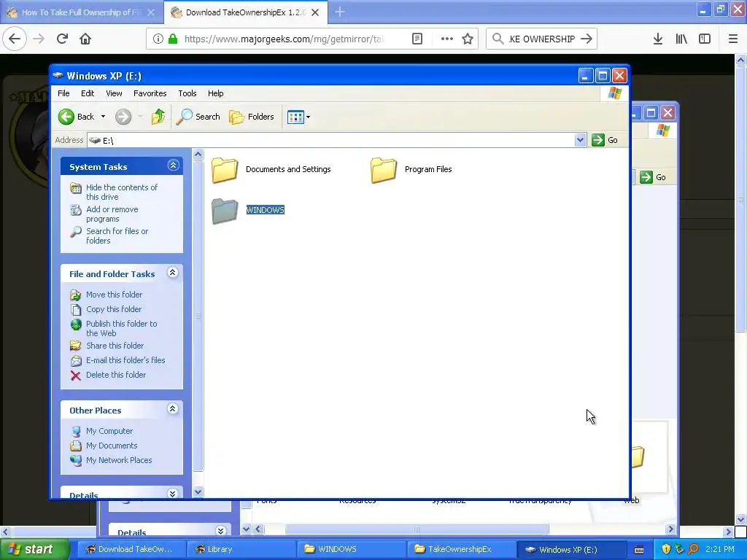Screen dimensions: 747x560
Task: Switch to Library taskbar button
Action: [241, 549]
